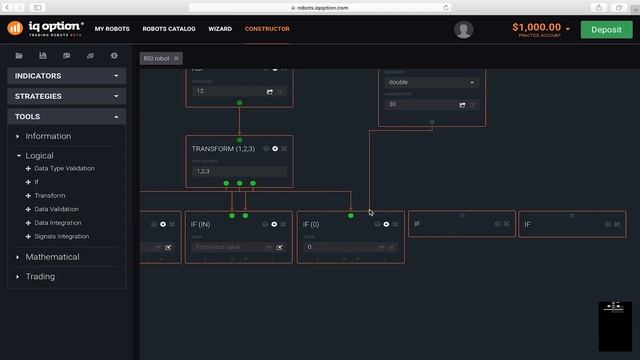Click the round info icon in sidebar toolbar

coord(114,56)
